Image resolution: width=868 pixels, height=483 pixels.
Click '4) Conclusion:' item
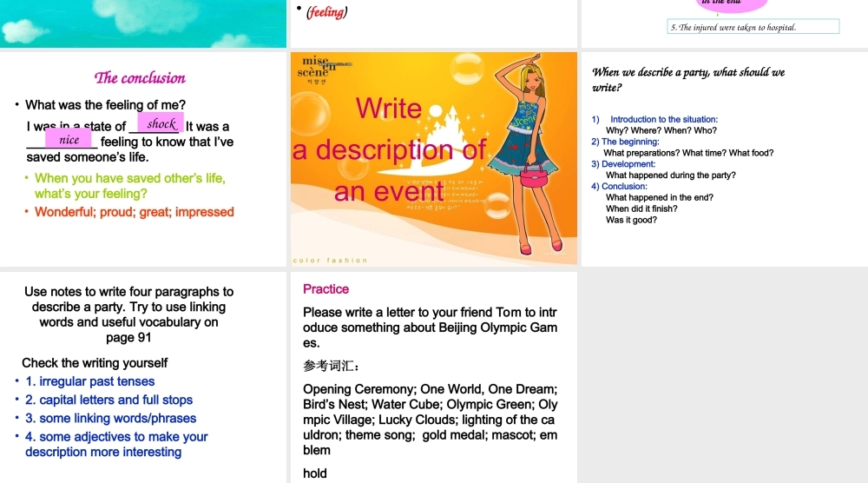[619, 186]
